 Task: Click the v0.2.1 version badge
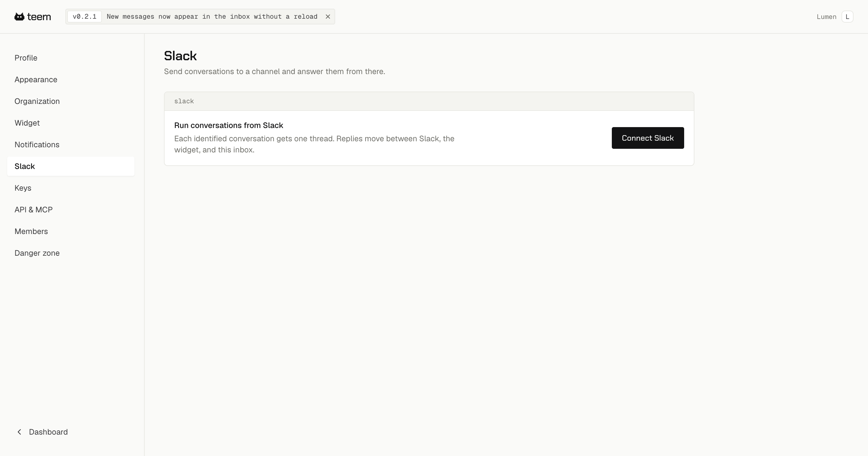click(x=84, y=17)
